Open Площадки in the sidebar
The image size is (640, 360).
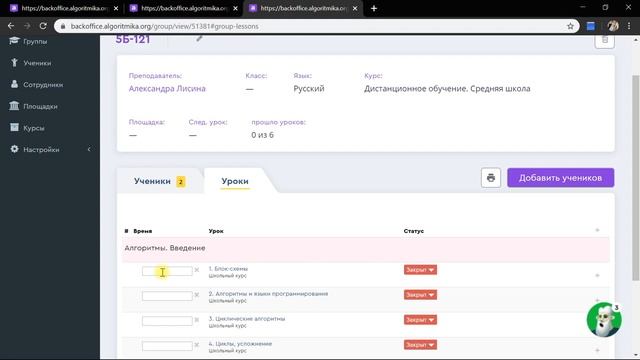[40, 106]
